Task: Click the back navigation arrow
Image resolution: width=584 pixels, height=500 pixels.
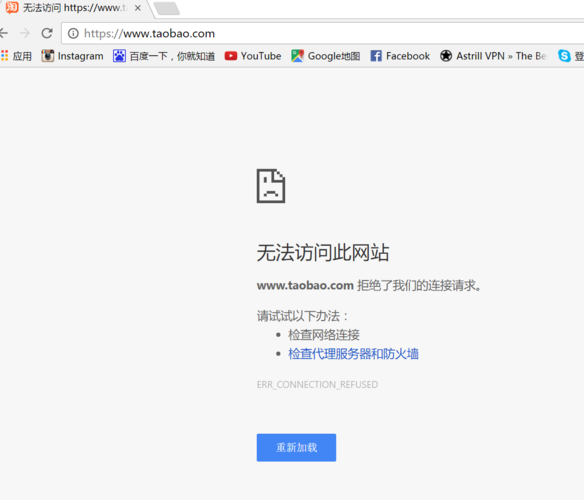Action: coord(3,33)
